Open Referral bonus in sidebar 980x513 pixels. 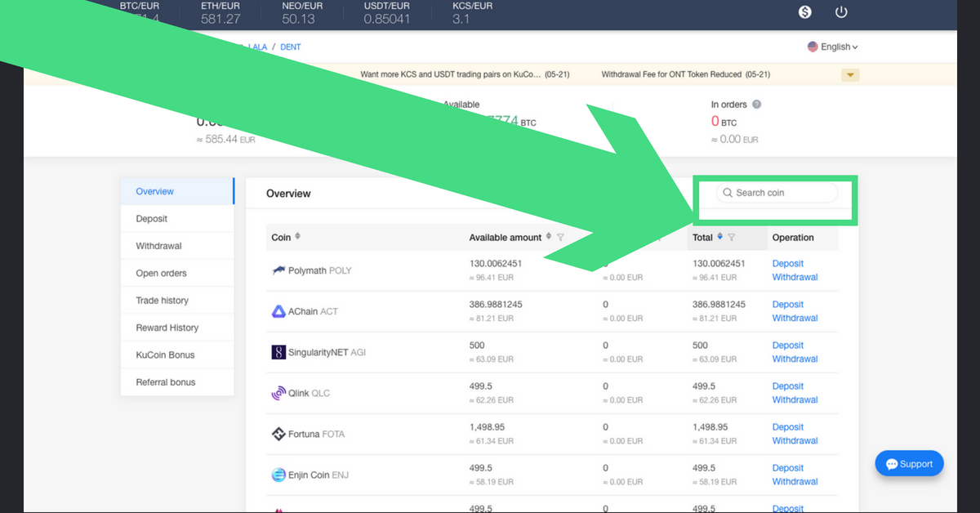[x=177, y=382]
